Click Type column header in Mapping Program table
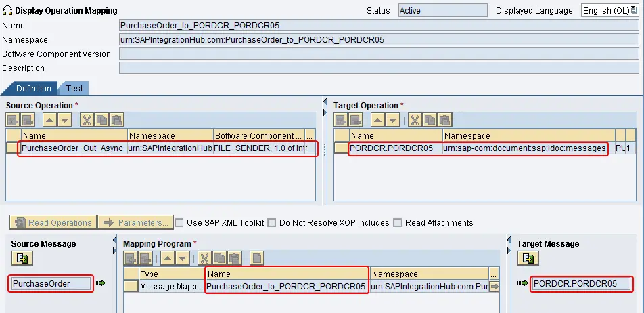The image size is (644, 313). pos(172,274)
